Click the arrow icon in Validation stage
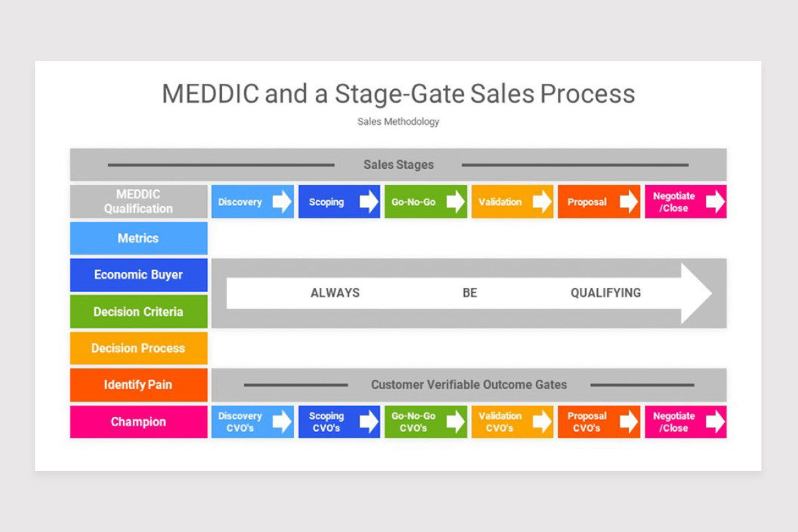 pos(543,201)
